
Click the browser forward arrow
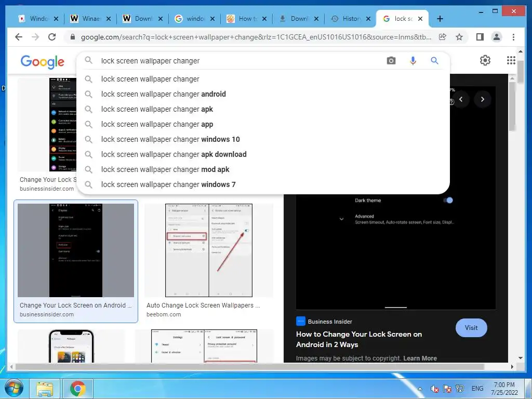pyautogui.click(x=35, y=37)
